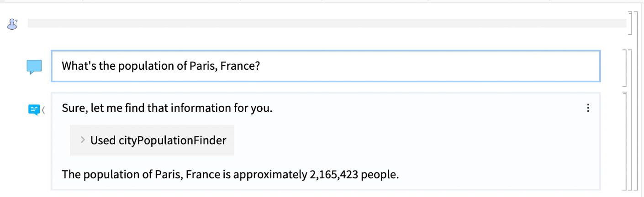Click the chat output message icon
The image size is (644, 197).
pos(34,109)
